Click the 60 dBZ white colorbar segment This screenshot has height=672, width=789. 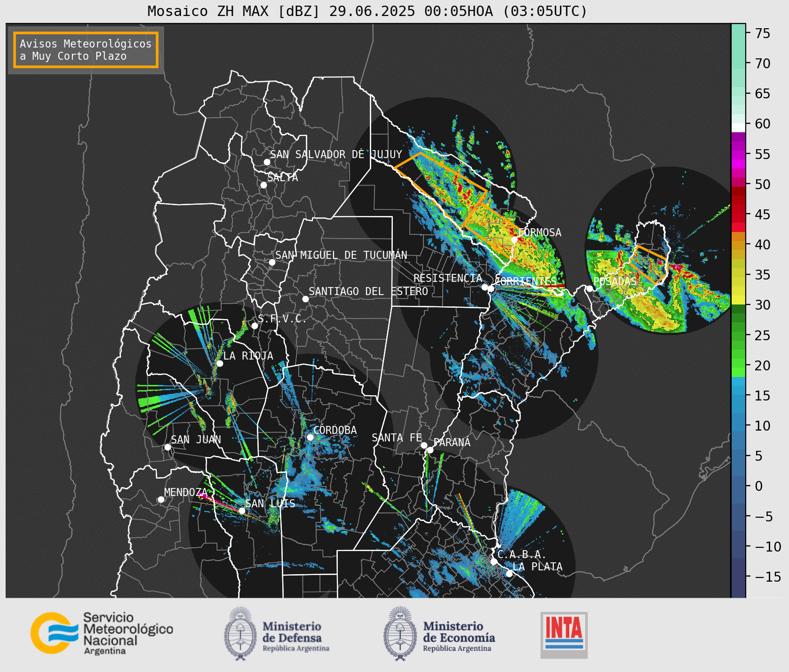click(x=738, y=127)
